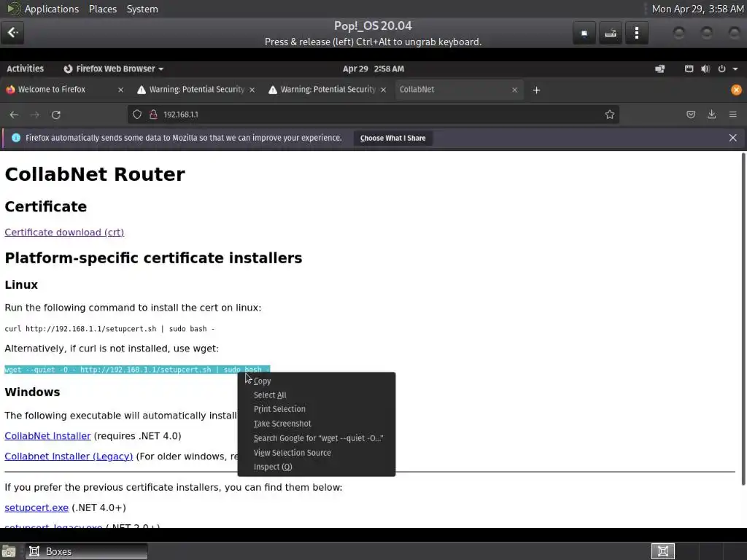
Task: Click the show desktop icon in the bottom left
Action: pyautogui.click(x=9, y=551)
